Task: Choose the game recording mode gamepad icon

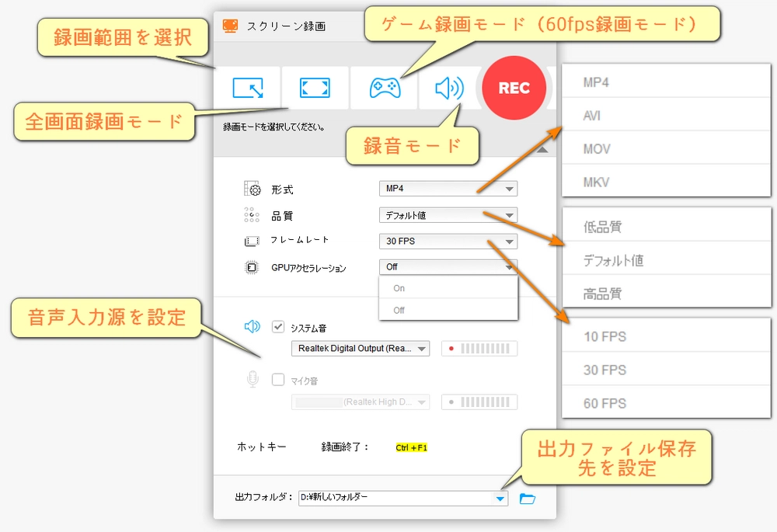Action: (385, 88)
